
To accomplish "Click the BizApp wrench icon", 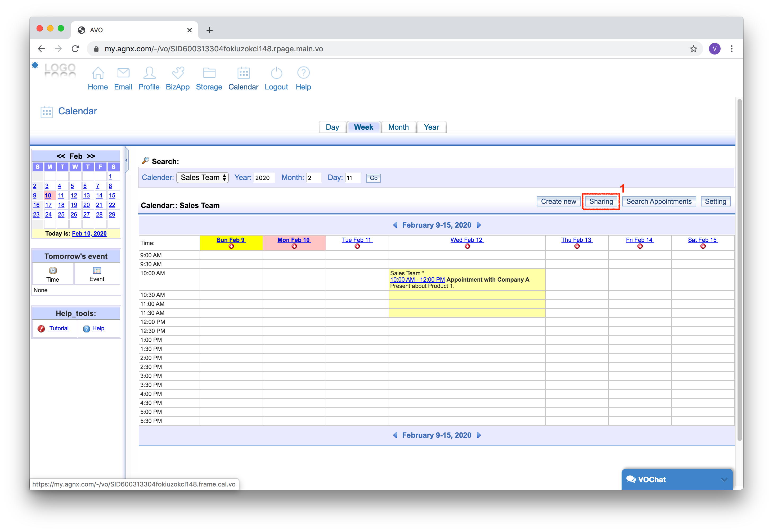I will [178, 73].
